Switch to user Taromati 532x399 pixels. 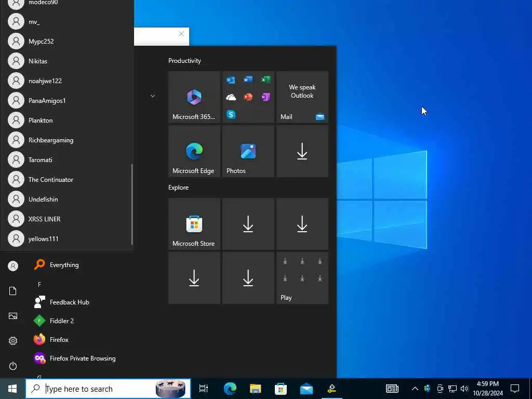[x=67, y=159]
